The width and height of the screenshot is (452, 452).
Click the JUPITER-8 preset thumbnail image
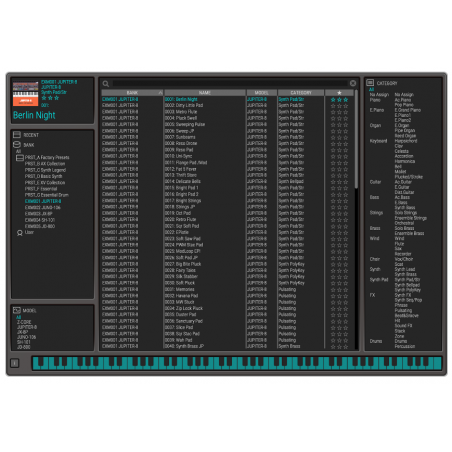pos(26,94)
